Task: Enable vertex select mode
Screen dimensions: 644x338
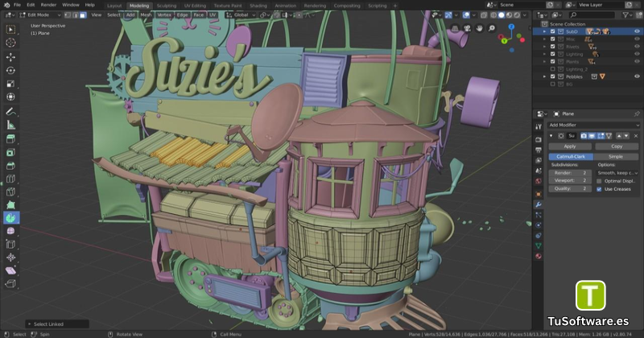Action: [68, 14]
